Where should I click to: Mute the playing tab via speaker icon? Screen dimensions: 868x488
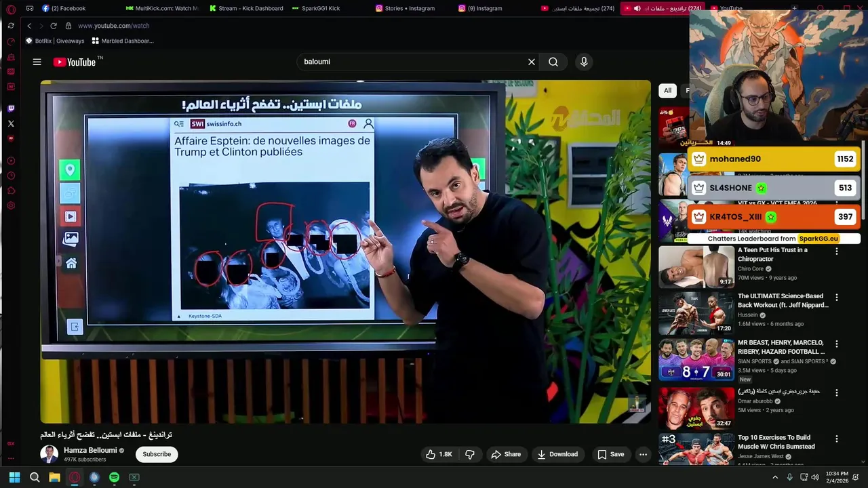click(x=637, y=8)
